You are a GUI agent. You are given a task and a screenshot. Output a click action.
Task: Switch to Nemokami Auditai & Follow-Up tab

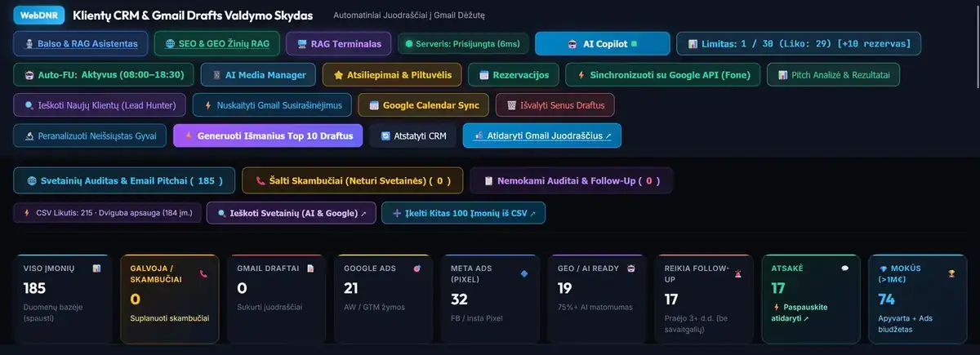coord(572,180)
